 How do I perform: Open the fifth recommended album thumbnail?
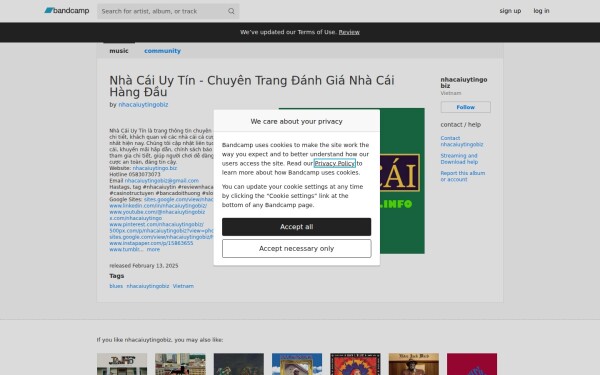[x=355, y=364]
